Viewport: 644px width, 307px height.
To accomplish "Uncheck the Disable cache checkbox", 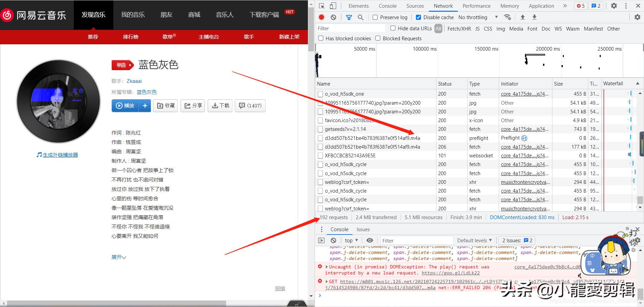I will coord(418,17).
